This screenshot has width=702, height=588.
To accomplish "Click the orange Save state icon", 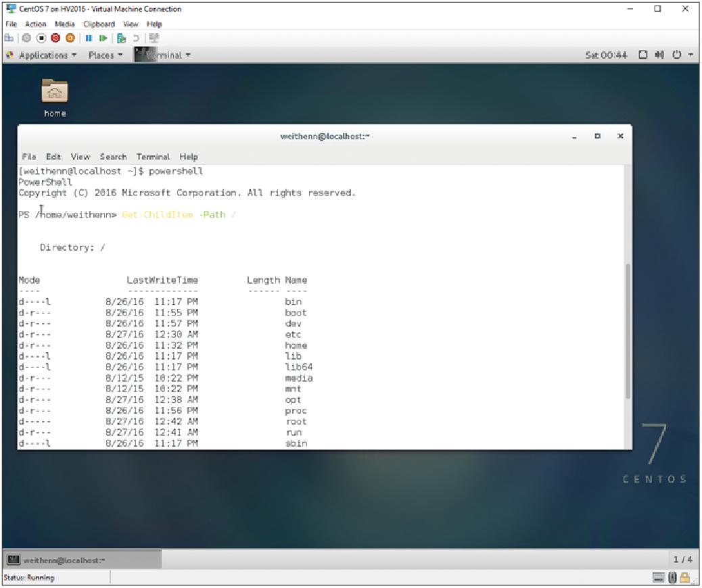I will tap(70, 39).
